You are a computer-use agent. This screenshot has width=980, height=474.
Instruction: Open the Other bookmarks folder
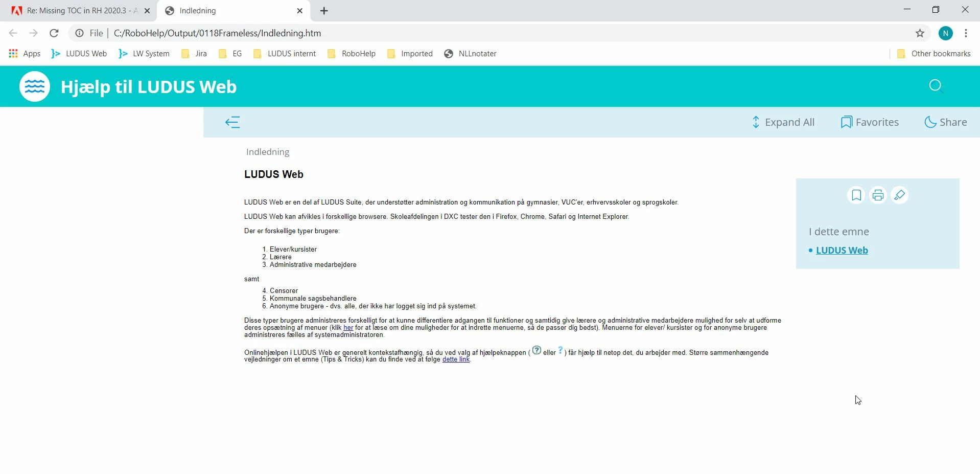point(934,54)
